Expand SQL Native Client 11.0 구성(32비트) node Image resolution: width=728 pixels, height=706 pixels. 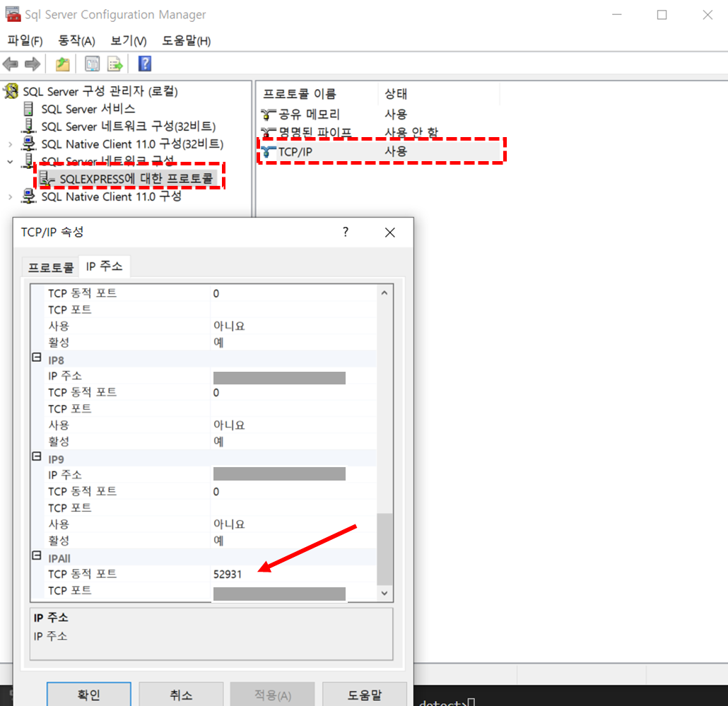pos(10,144)
